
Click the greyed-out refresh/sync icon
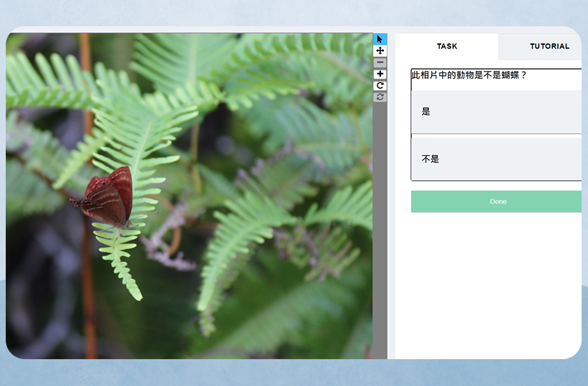coord(380,97)
